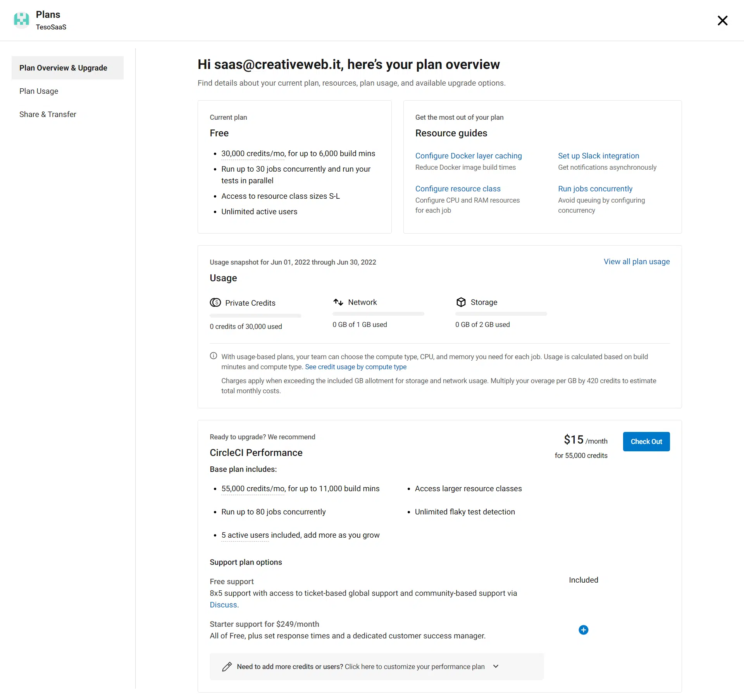Open the Discuss community link

coord(223,605)
